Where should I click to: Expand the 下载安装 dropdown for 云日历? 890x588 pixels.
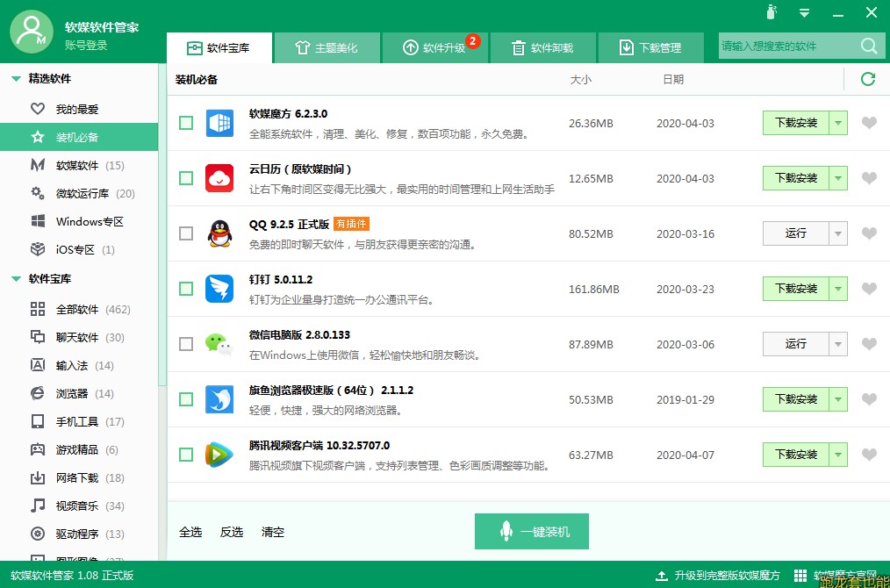(x=838, y=178)
